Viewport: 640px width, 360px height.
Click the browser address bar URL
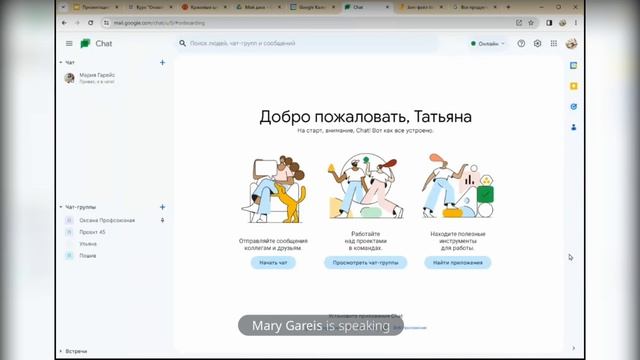pyautogui.click(x=159, y=23)
